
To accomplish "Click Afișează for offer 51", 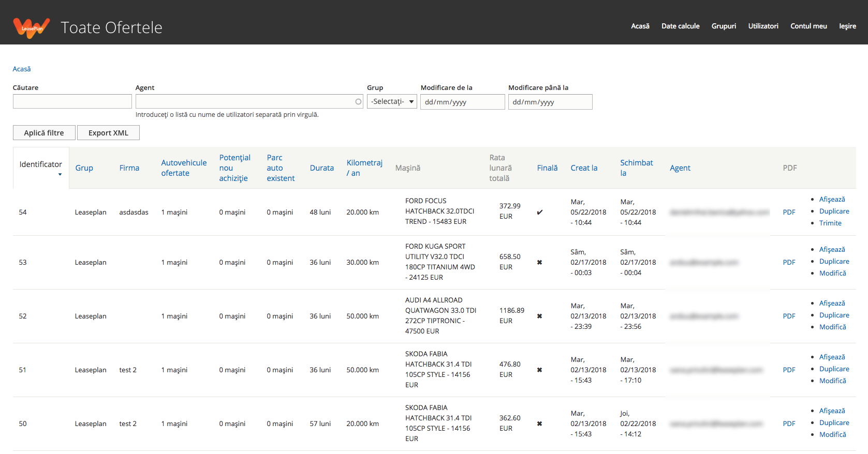I will pyautogui.click(x=832, y=357).
